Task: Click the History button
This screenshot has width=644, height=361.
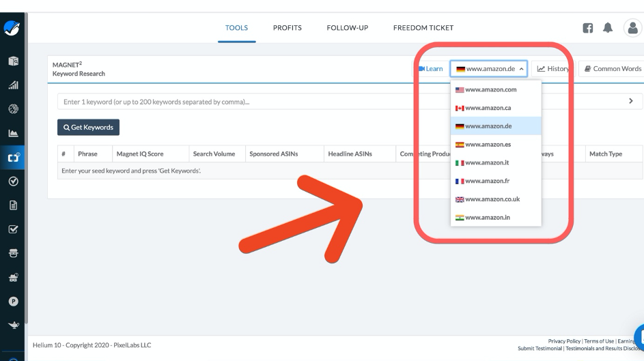Action: pos(553,69)
